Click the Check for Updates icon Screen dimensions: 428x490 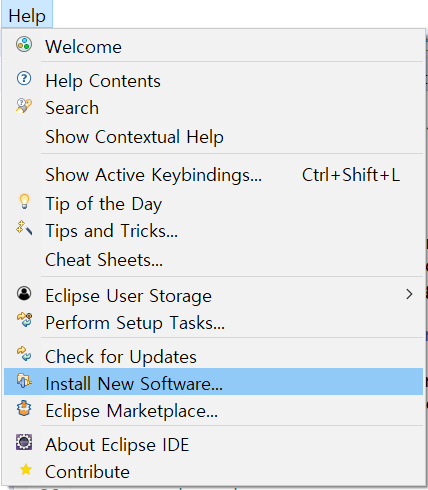[24, 354]
